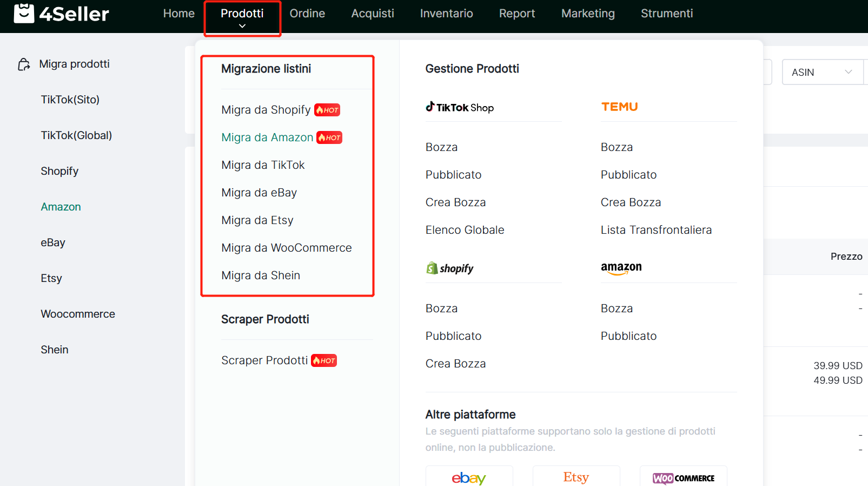Open Pubblicato under Amazon
The width and height of the screenshot is (868, 486).
[628, 336]
